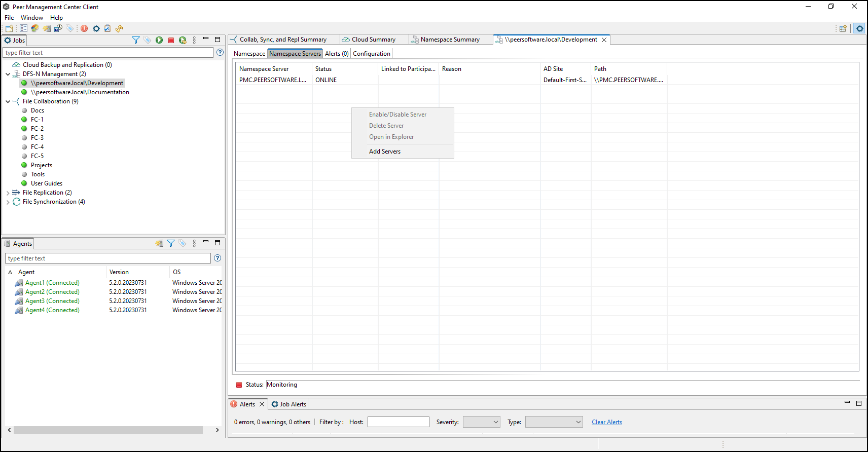The width and height of the screenshot is (868, 452).
Task: Open the three-dot view menu in Agents panel
Action: [x=194, y=243]
